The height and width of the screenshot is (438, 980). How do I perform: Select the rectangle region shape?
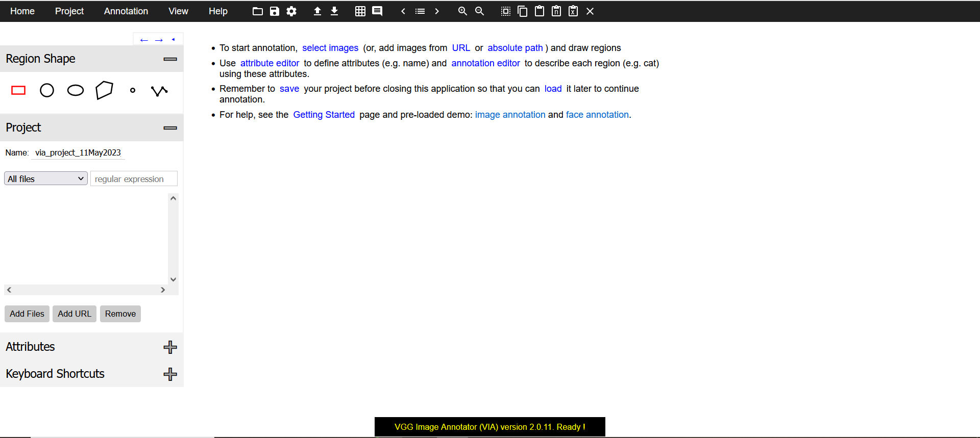pos(18,91)
